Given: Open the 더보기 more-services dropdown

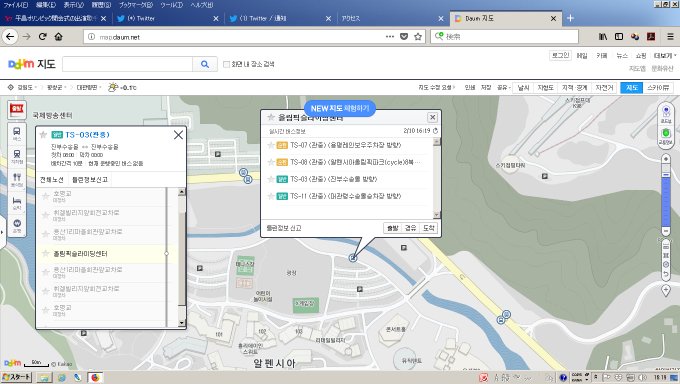Looking at the screenshot, I should [665, 56].
